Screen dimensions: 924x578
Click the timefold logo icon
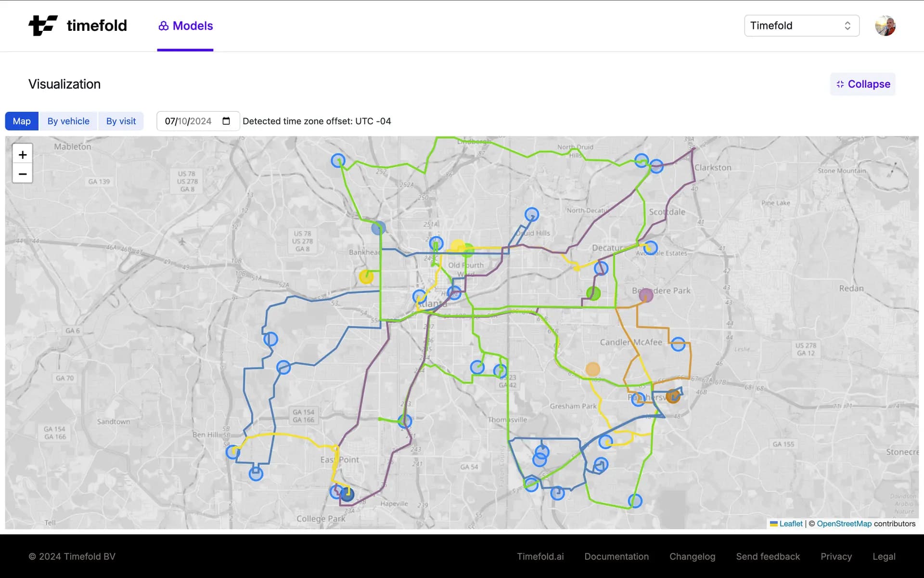pyautogui.click(x=42, y=26)
